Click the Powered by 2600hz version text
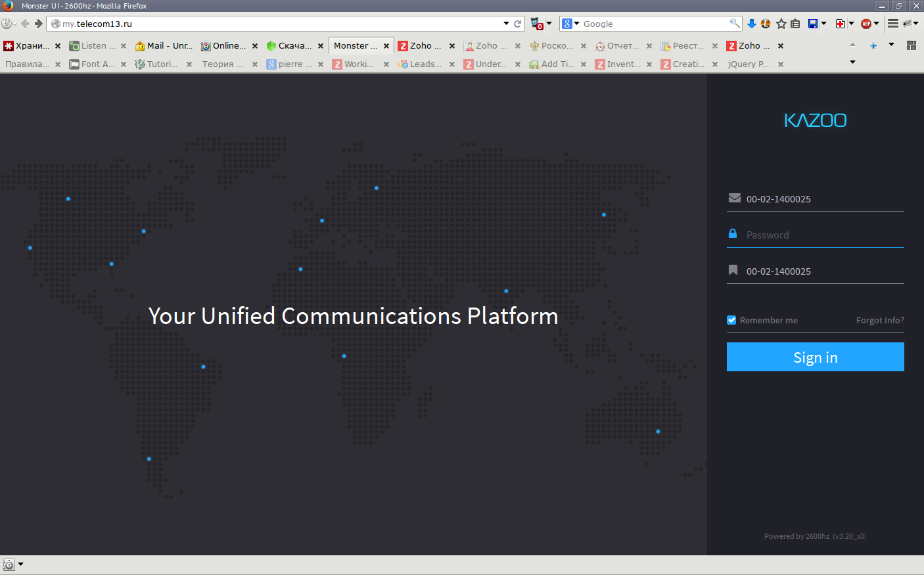 pos(815,536)
